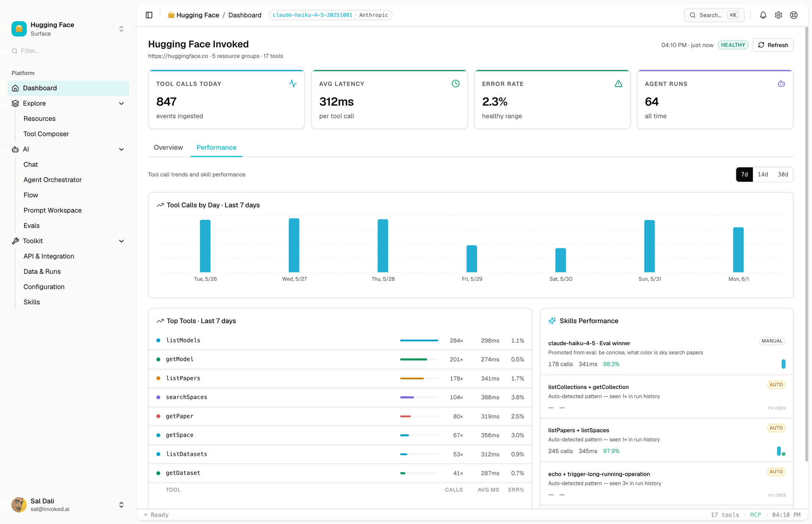812x524 pixels.
Task: Select the 30d time range
Action: (783, 175)
